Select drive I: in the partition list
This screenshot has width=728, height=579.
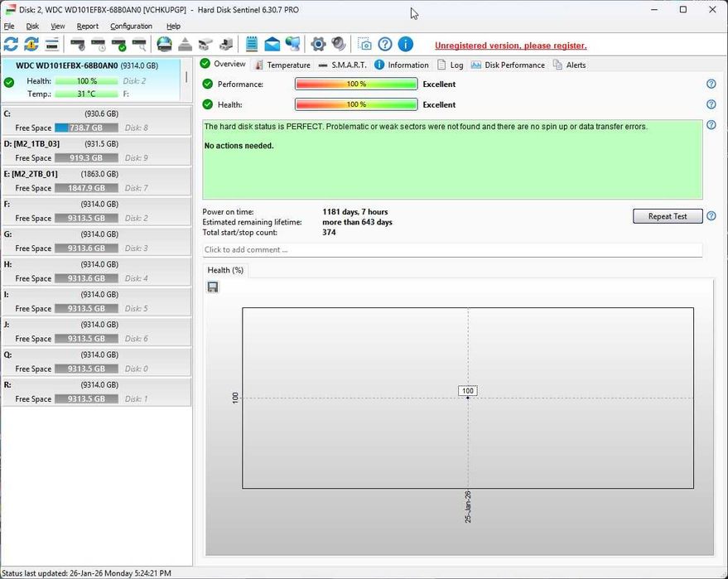click(x=97, y=302)
